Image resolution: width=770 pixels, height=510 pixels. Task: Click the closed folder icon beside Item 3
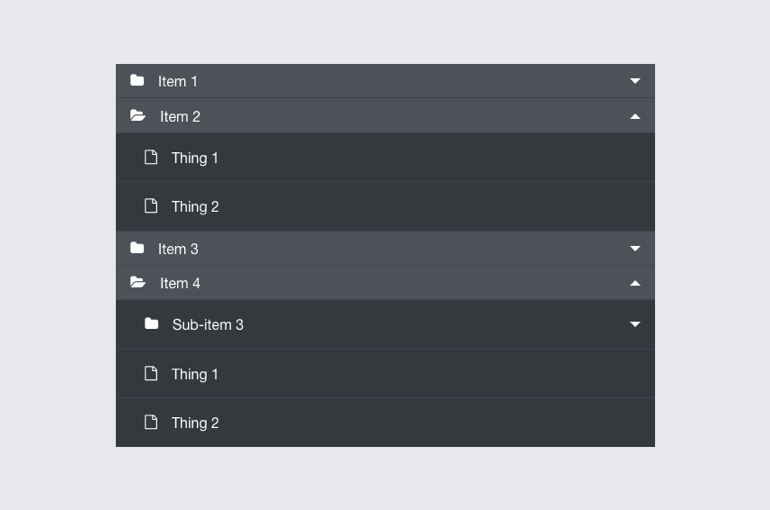point(137,248)
